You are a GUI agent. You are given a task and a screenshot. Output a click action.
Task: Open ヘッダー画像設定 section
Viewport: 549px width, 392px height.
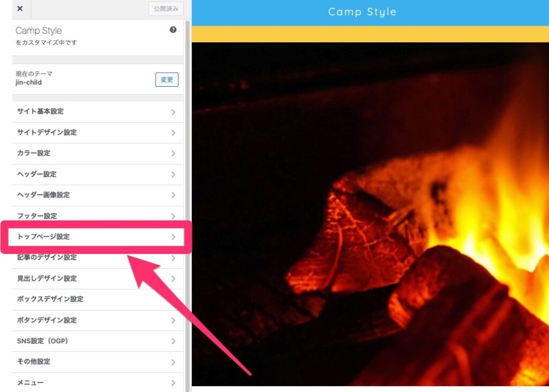coord(98,195)
